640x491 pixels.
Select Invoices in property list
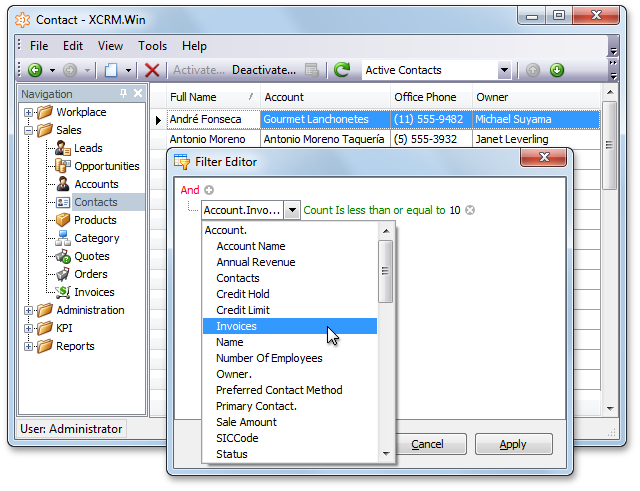289,326
